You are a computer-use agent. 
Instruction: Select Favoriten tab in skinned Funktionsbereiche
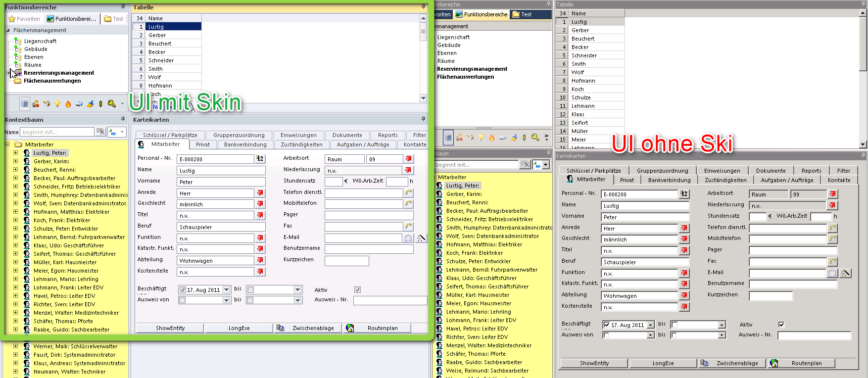click(x=24, y=19)
